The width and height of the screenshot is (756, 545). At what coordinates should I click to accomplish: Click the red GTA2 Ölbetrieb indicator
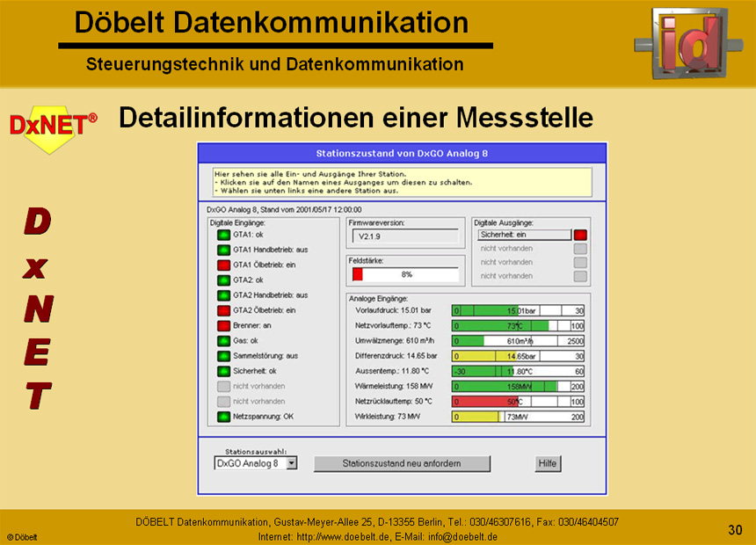click(223, 310)
